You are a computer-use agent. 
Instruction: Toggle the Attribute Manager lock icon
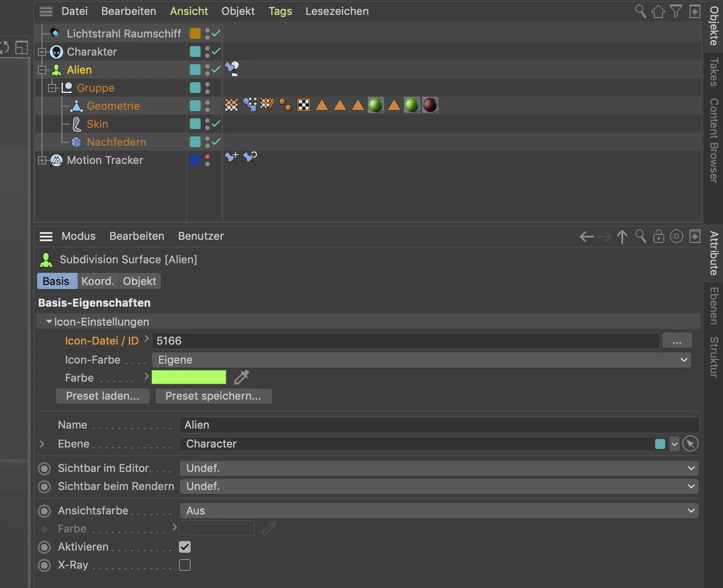(x=658, y=236)
